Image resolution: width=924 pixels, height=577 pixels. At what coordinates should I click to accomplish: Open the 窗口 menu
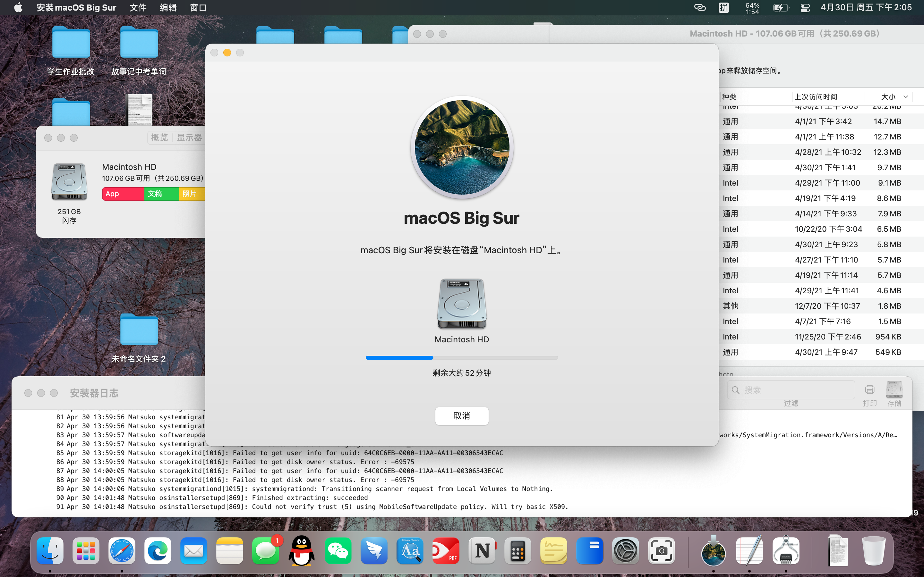pos(198,8)
